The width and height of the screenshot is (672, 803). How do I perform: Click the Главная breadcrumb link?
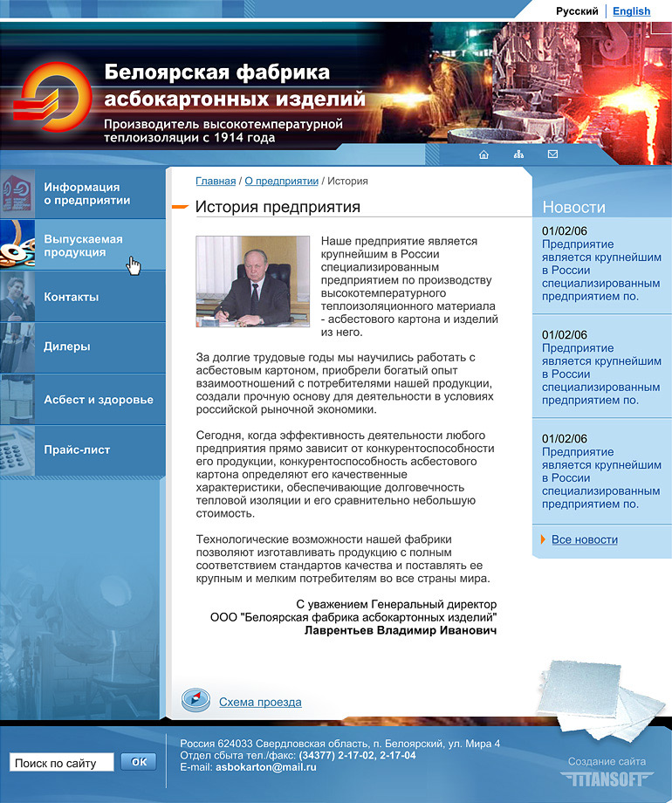pos(216,181)
